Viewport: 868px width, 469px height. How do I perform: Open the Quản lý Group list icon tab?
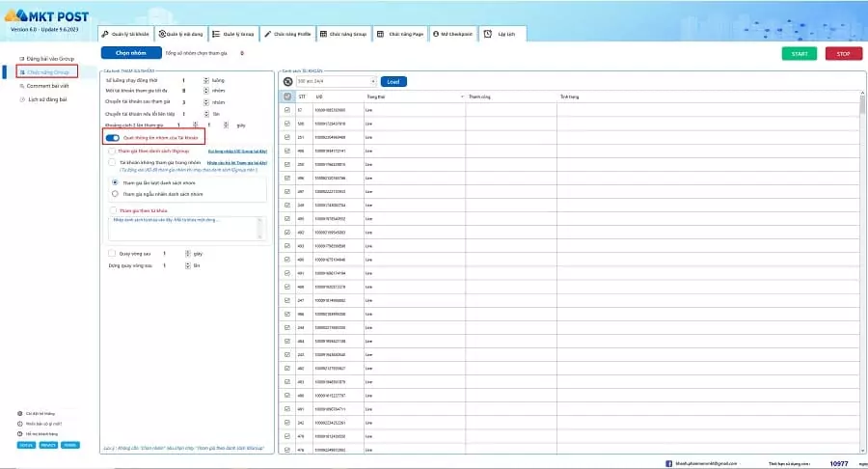pyautogui.click(x=233, y=34)
